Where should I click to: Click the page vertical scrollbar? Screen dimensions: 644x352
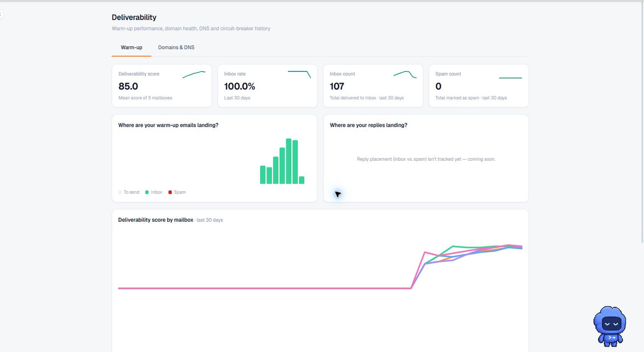642,122
